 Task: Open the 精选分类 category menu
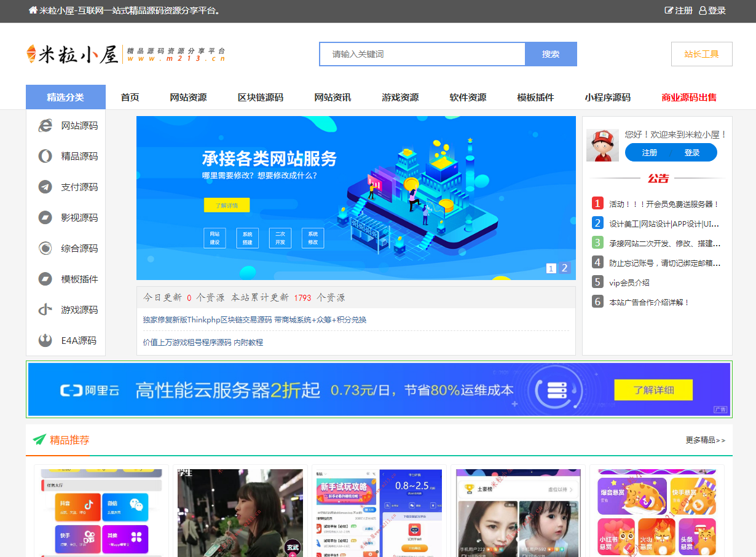coord(66,98)
